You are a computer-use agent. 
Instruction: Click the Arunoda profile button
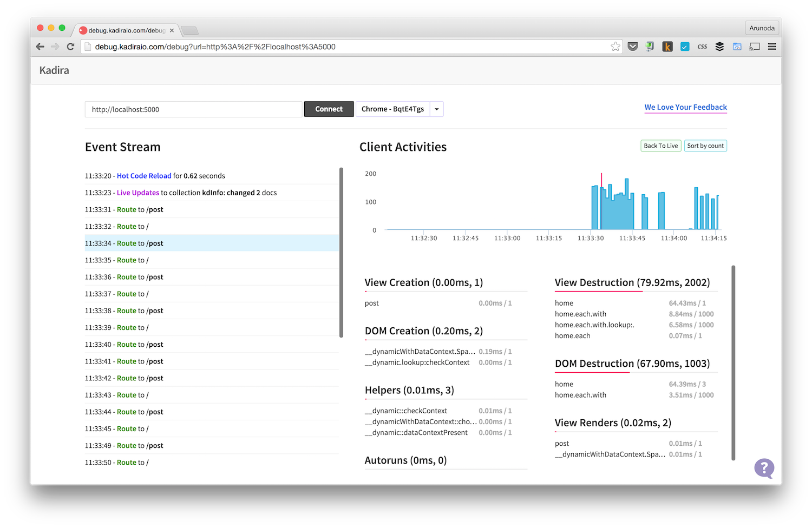pyautogui.click(x=762, y=28)
